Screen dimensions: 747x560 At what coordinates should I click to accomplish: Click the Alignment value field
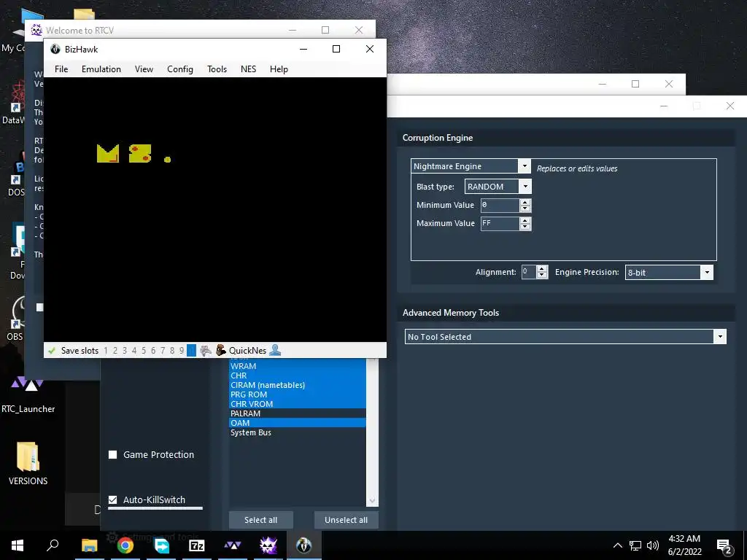(x=528, y=272)
